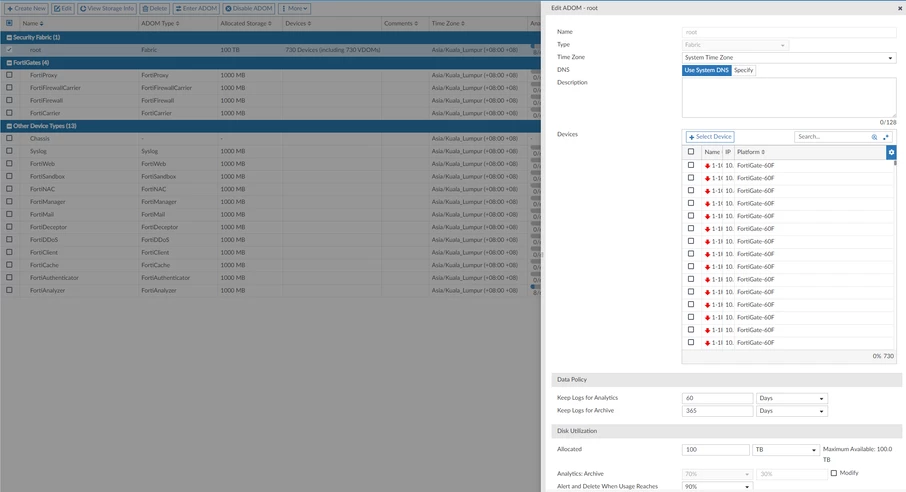The width and height of the screenshot is (906, 492).
Task: Click the FortiClient ADOM name
Action: 44,253
